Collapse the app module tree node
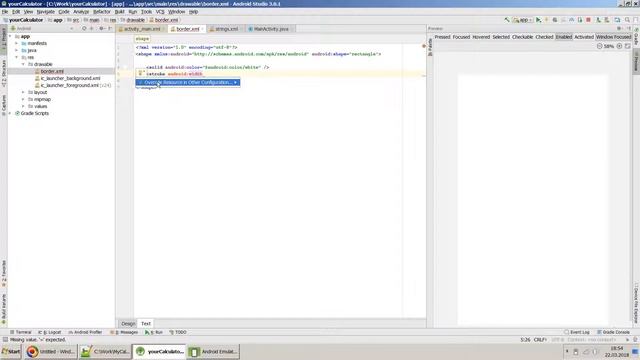Screen dimensions: 640x360 pos(11,36)
